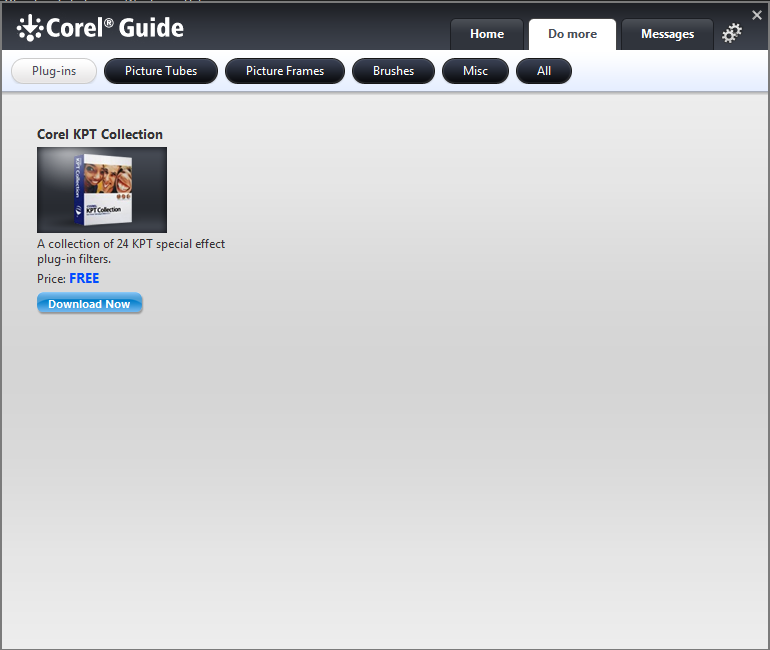Filter by Brushes

pos(393,71)
